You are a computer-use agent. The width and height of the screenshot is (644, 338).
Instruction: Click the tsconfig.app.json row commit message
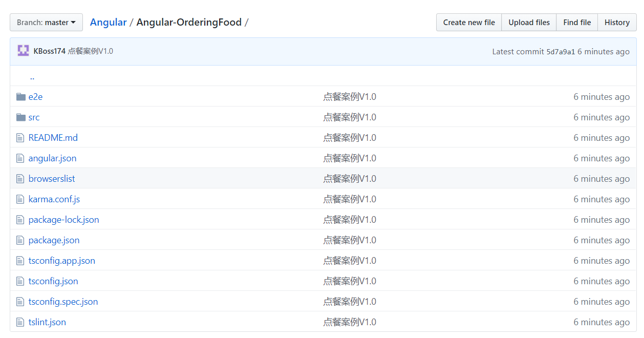pos(350,261)
